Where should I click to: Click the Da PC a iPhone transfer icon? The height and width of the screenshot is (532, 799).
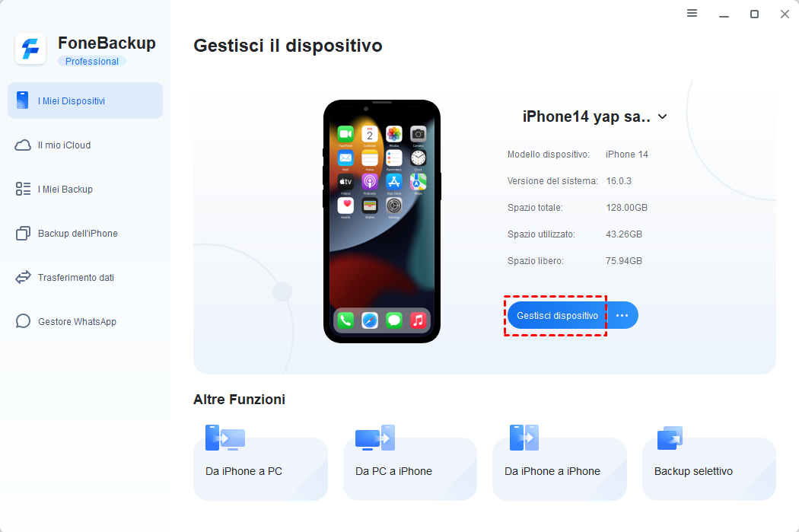(375, 438)
